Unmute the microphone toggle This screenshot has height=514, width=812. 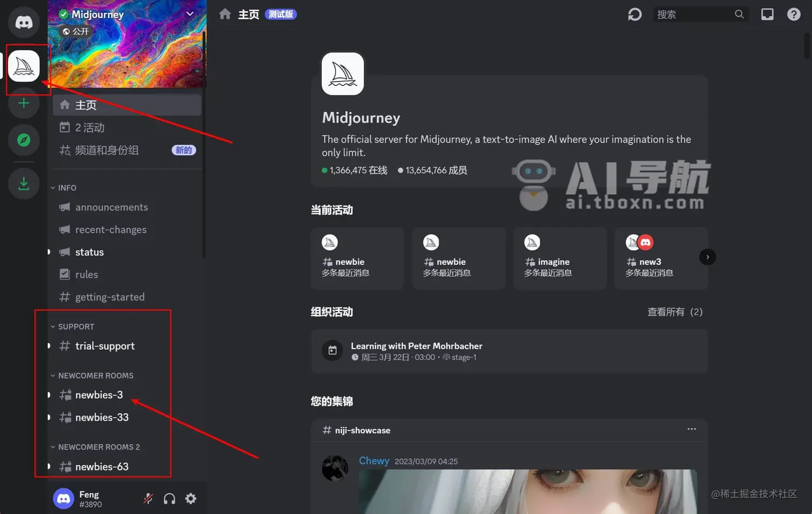[148, 498]
